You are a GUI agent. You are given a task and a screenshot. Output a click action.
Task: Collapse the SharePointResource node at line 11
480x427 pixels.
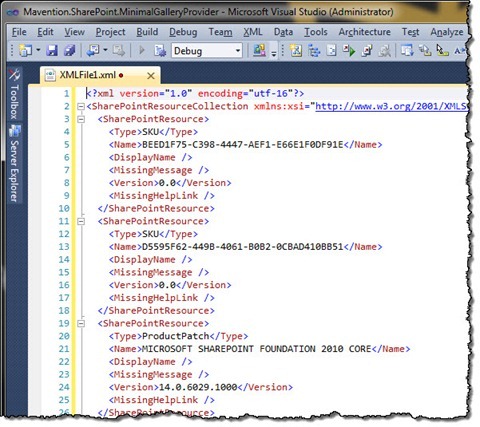point(81,221)
